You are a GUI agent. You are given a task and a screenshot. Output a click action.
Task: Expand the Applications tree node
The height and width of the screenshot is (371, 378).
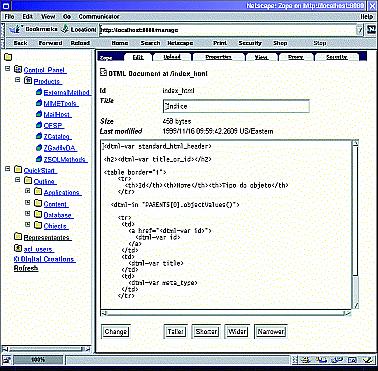[28, 191]
